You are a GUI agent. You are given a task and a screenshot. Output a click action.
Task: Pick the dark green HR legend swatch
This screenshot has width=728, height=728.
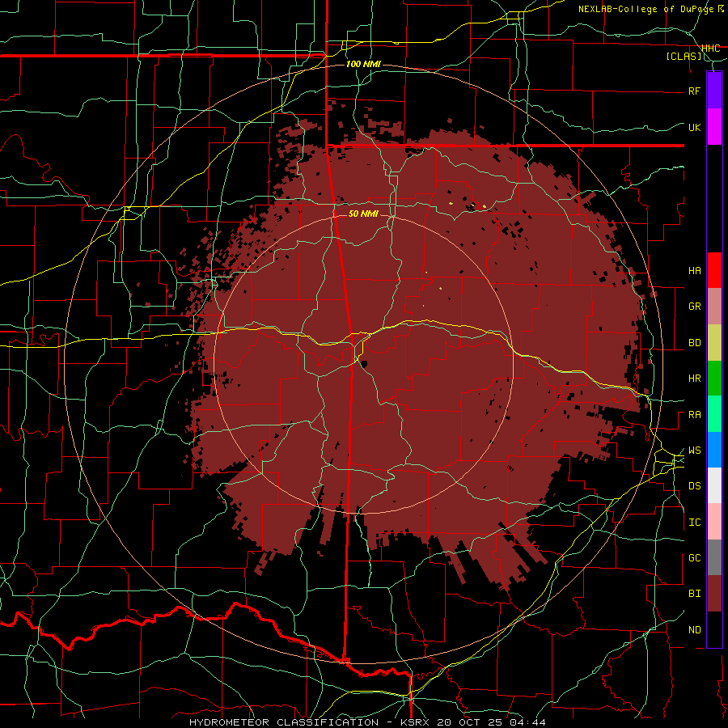(x=714, y=378)
